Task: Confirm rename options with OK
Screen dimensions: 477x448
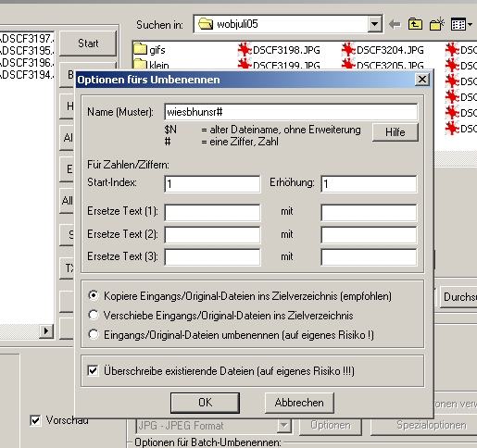Action: 205,403
